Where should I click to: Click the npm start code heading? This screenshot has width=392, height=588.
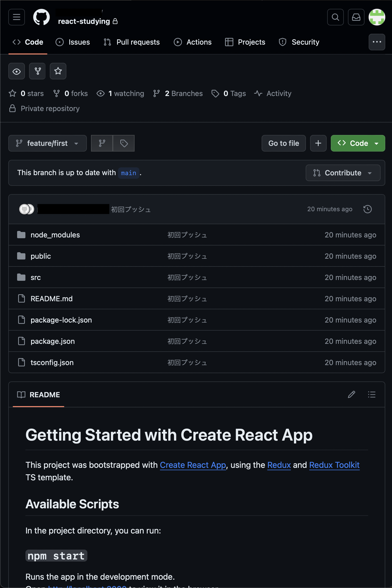(56, 556)
